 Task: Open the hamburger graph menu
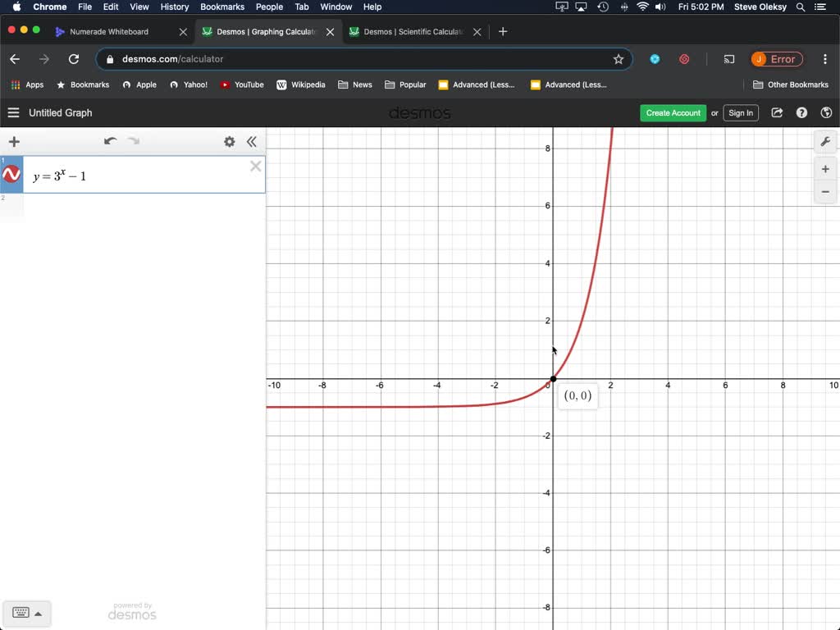[x=13, y=113]
